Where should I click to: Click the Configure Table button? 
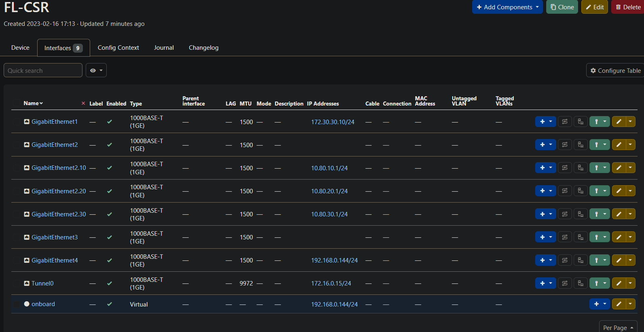point(615,70)
